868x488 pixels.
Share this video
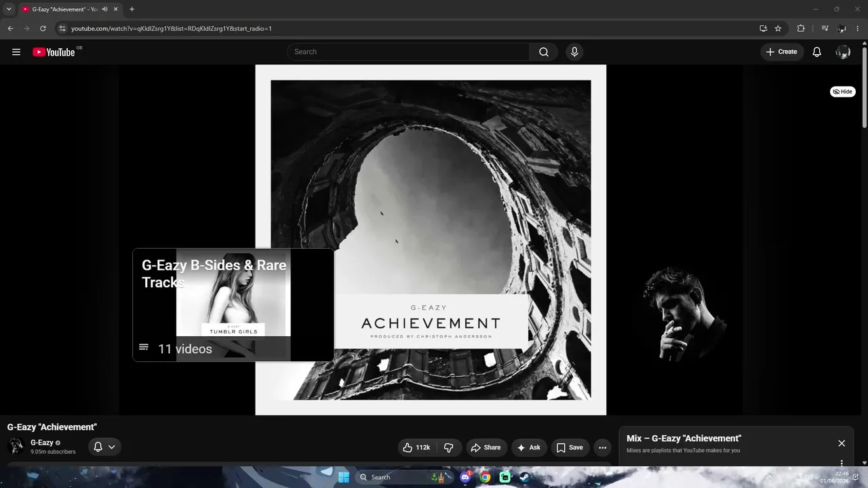coord(486,447)
